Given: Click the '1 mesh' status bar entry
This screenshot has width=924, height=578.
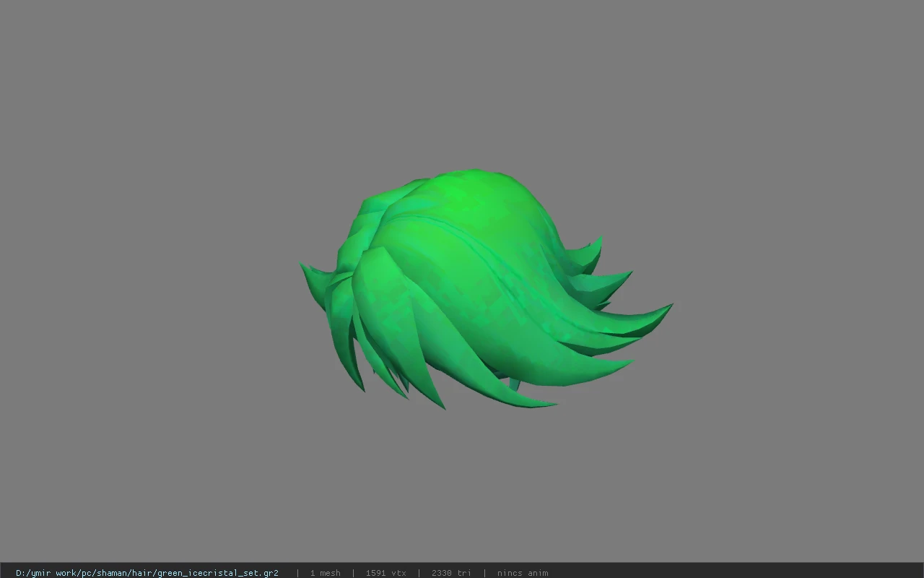Looking at the screenshot, I should 326,573.
